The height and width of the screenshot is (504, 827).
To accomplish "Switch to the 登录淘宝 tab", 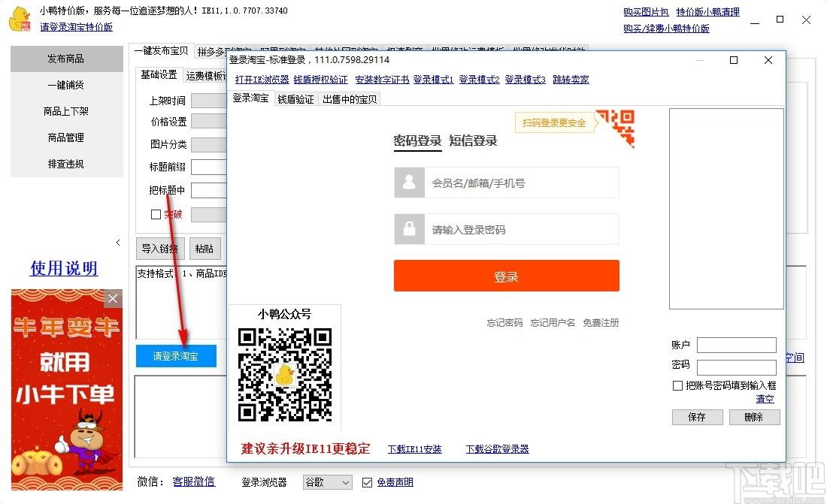I will click(251, 98).
